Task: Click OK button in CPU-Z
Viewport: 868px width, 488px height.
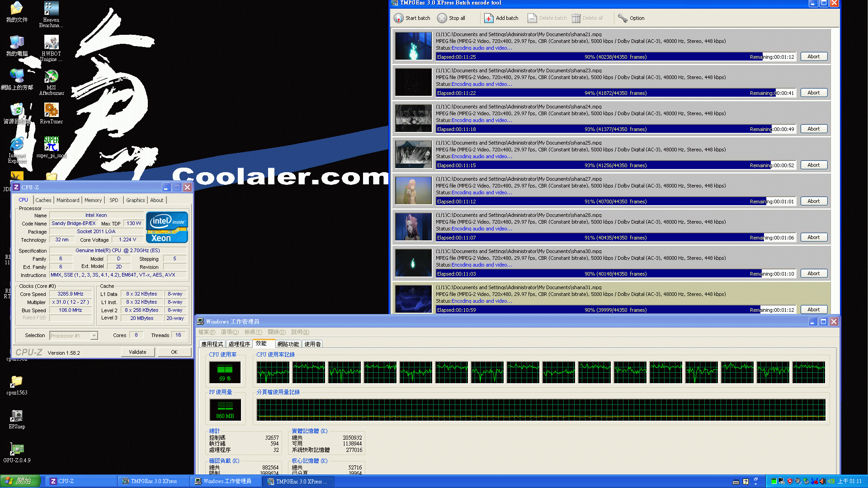Action: (174, 352)
